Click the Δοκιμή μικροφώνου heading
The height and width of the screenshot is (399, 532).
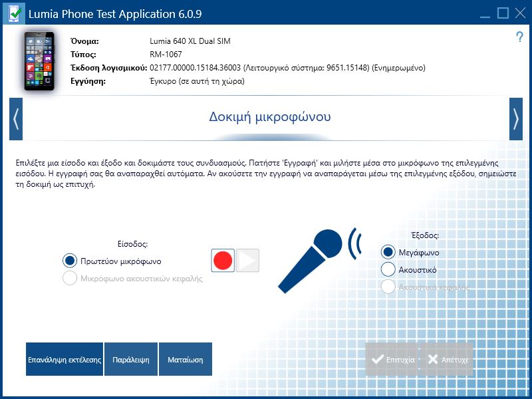[270, 117]
